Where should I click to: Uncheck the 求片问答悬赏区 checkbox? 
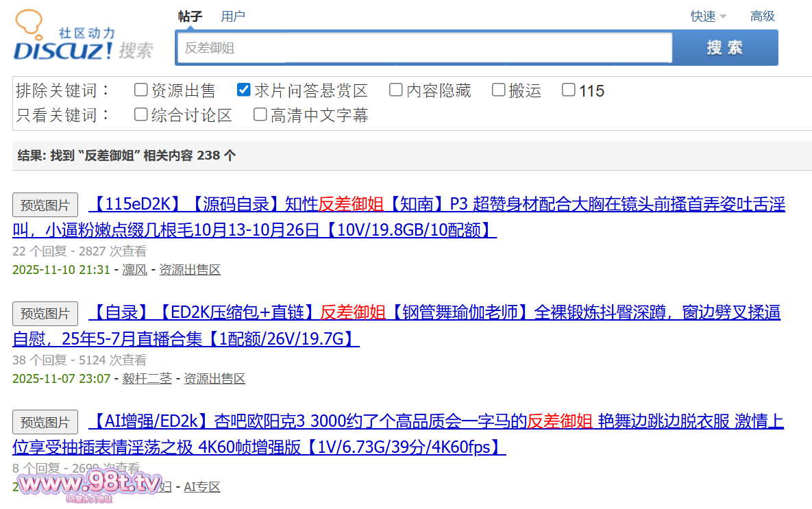point(243,90)
